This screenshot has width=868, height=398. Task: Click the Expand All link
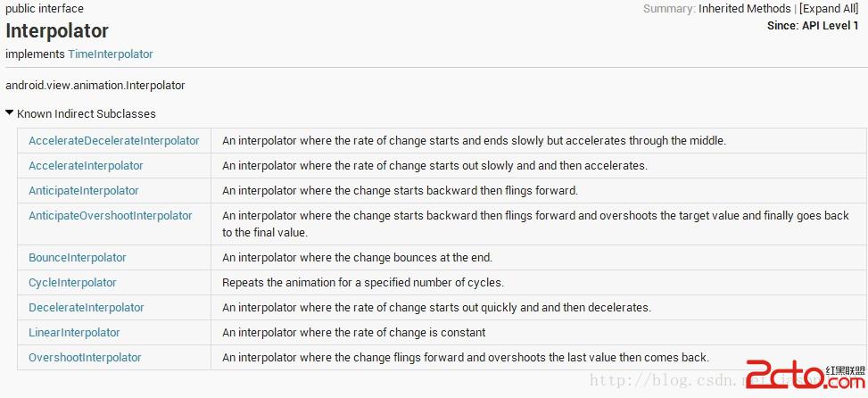(829, 9)
